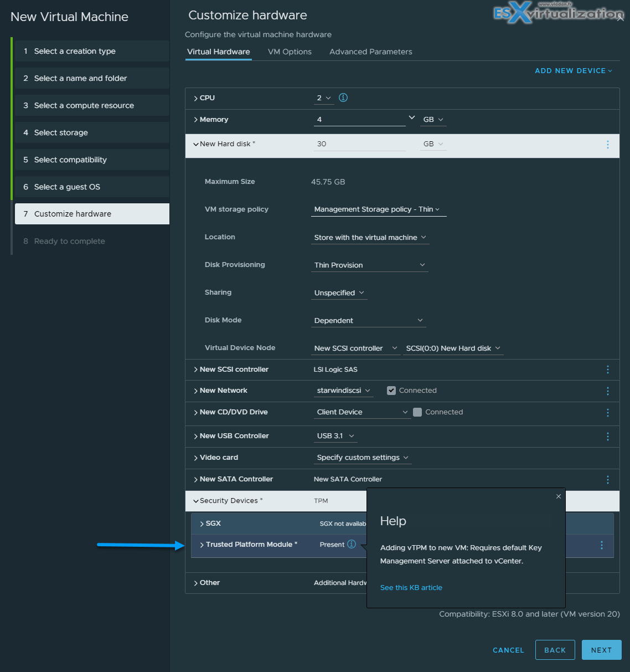Select step 7 Customize hardware
The height and width of the screenshot is (672, 630).
92,214
